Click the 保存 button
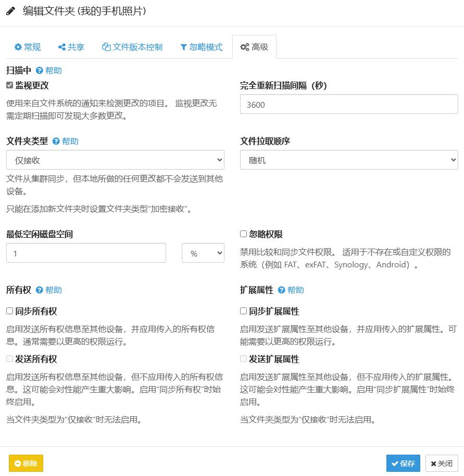The height and width of the screenshot is (476, 464). (x=403, y=463)
